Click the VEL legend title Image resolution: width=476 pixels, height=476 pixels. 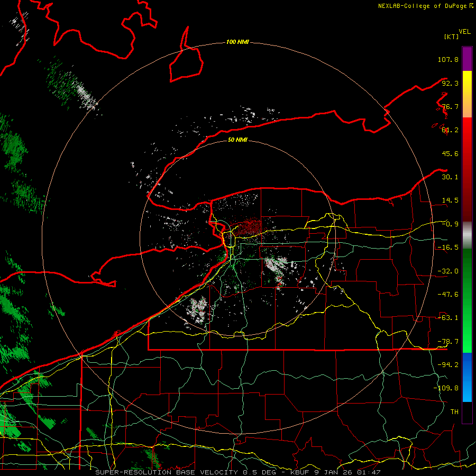click(464, 32)
